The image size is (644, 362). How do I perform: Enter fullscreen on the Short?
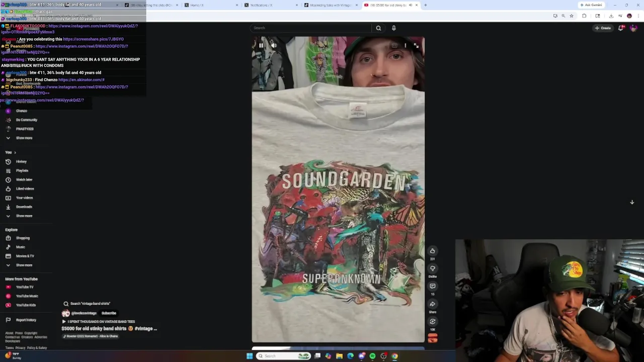(416, 45)
